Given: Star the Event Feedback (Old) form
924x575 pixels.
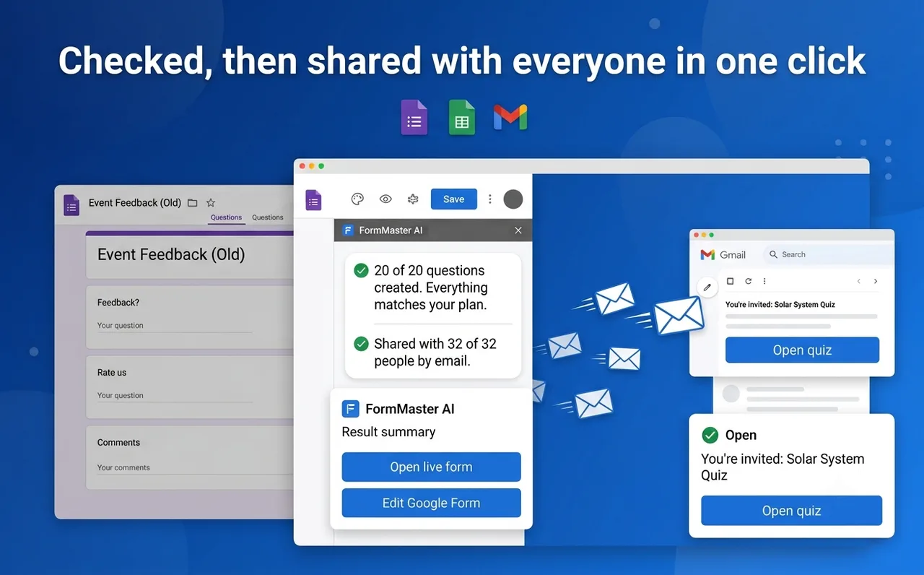Looking at the screenshot, I should click(x=211, y=203).
